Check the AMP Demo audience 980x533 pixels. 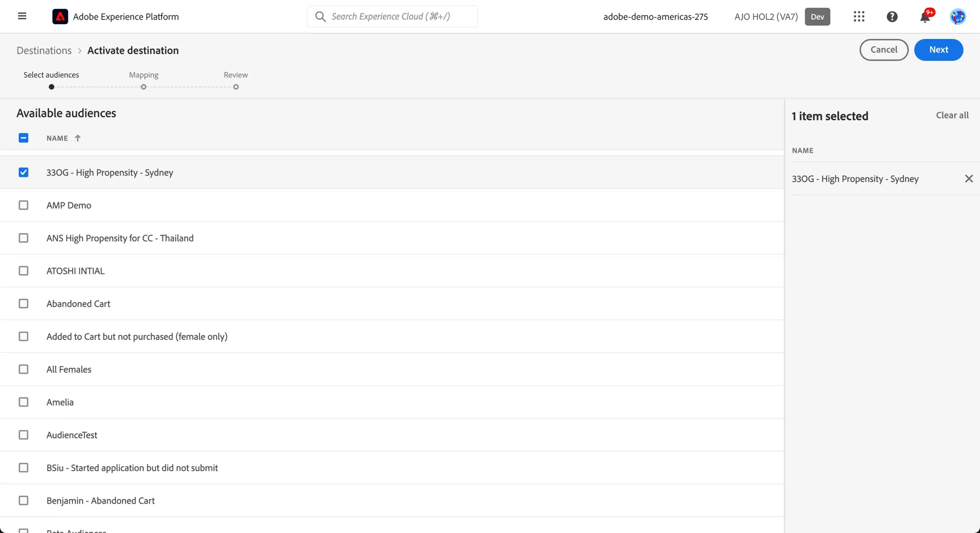pyautogui.click(x=24, y=205)
